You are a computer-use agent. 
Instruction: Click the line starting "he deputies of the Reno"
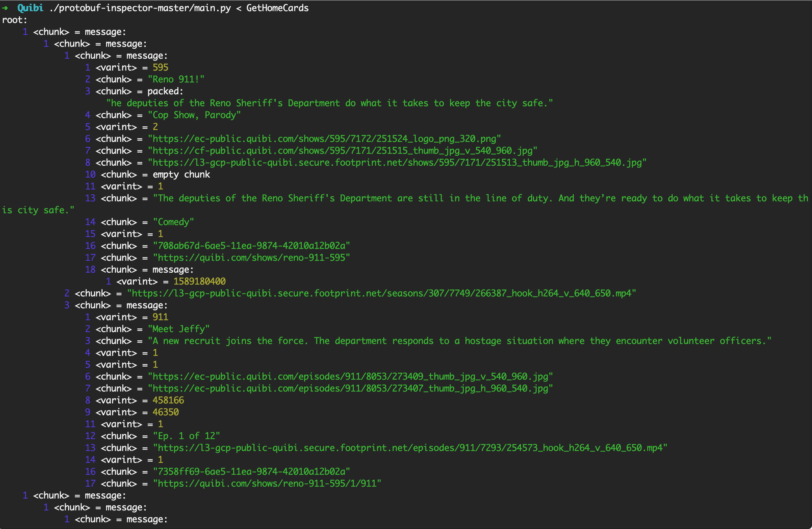point(330,103)
